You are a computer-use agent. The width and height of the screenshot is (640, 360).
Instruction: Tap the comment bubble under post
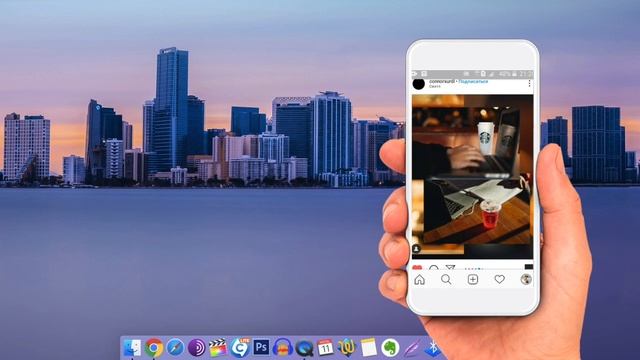pos(433,268)
